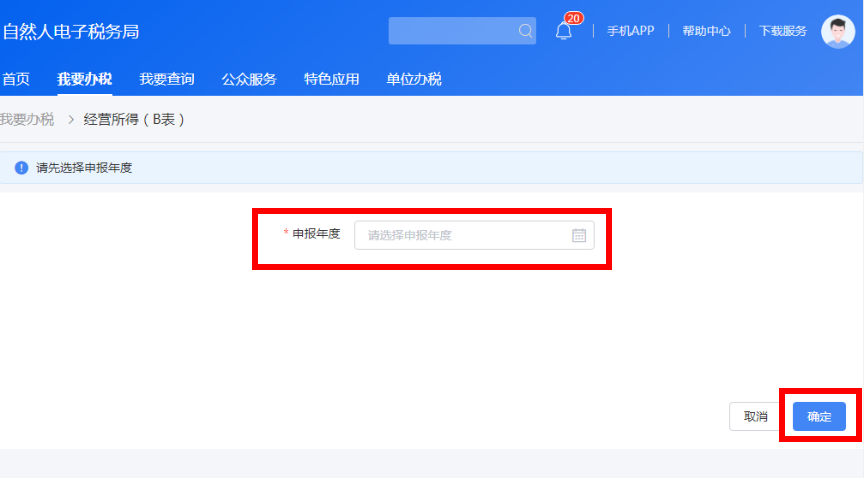Click the 请先选择申报年度 notice text

(x=84, y=168)
